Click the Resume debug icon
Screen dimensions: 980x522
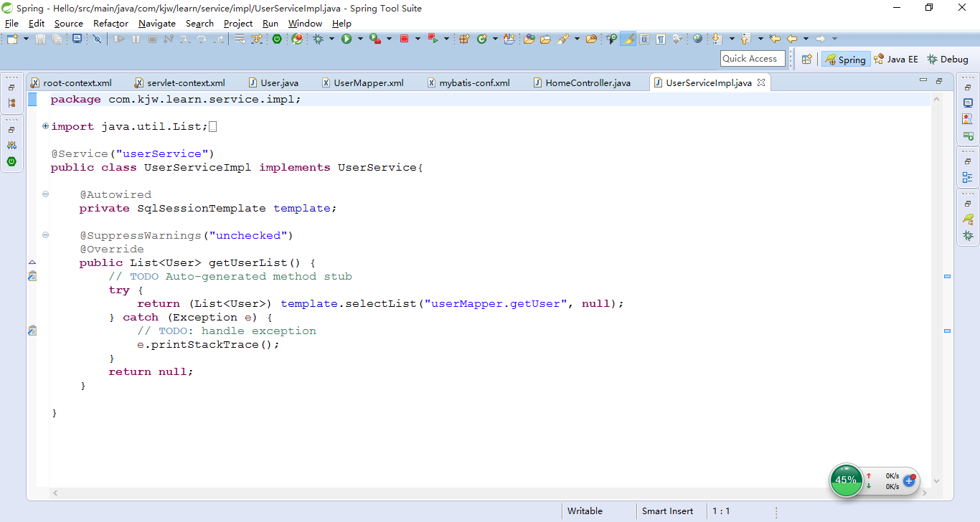(120, 39)
